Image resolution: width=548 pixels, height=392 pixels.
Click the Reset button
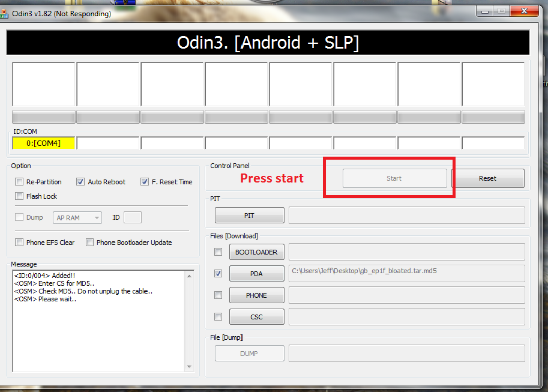(x=488, y=178)
